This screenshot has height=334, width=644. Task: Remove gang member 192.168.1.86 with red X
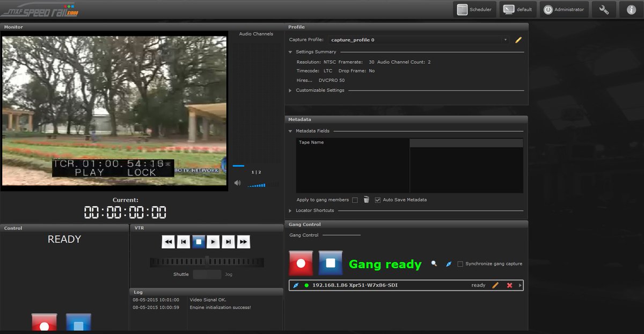(x=509, y=285)
